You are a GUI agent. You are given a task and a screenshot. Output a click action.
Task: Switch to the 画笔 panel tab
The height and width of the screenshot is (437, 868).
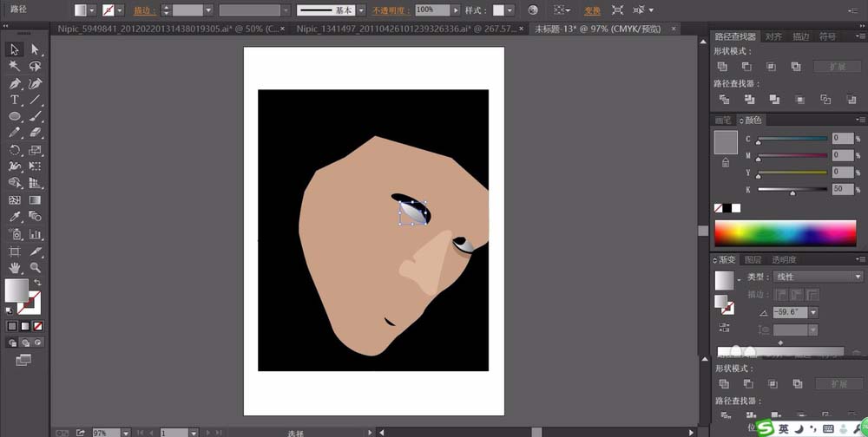click(723, 120)
